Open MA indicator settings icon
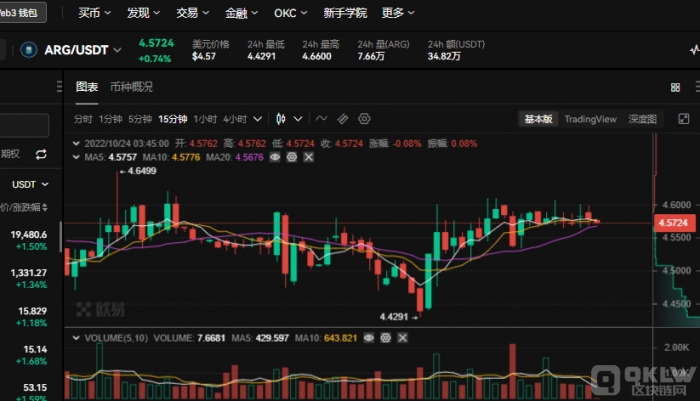 point(291,157)
